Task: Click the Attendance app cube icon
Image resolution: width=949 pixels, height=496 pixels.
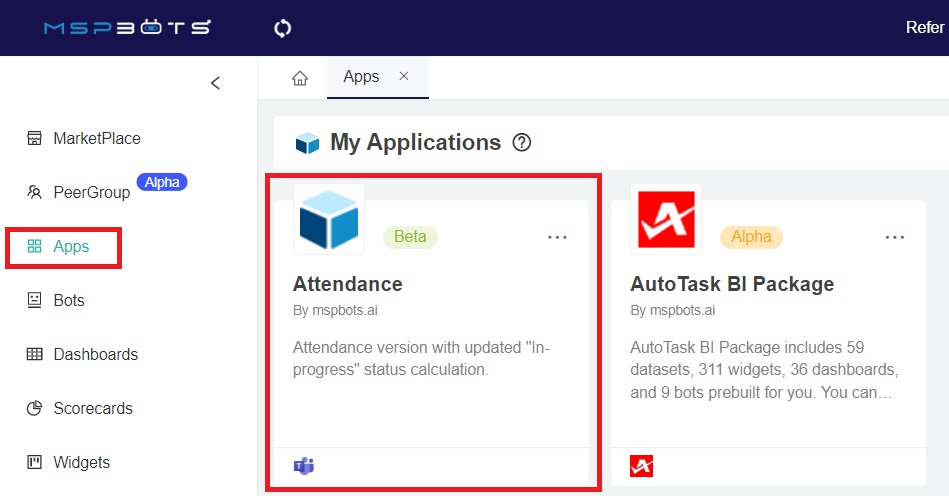Action: pyautogui.click(x=329, y=219)
